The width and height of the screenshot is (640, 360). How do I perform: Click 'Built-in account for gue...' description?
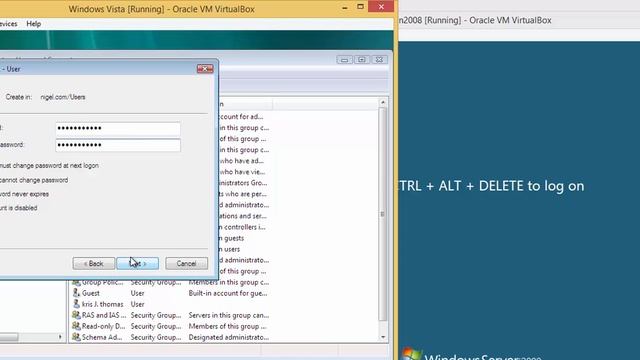[x=228, y=293]
